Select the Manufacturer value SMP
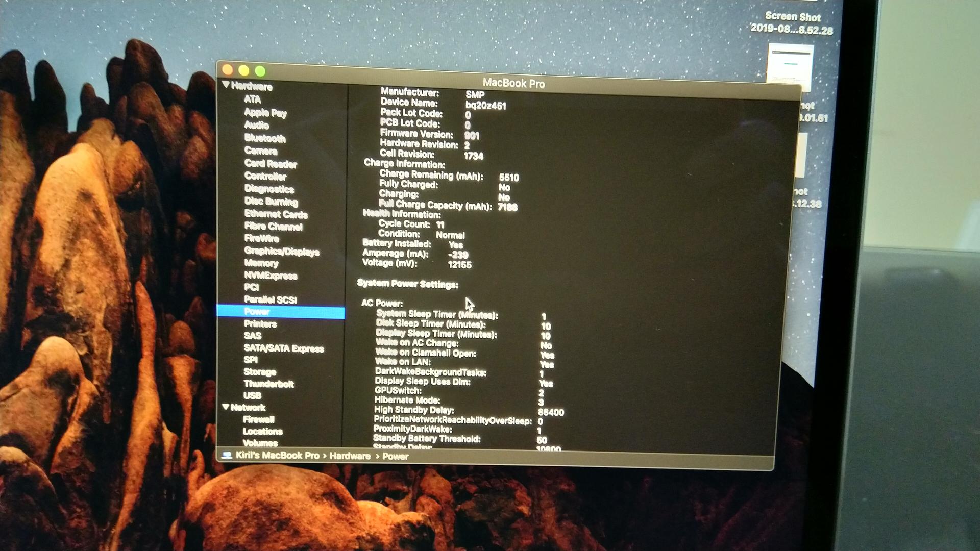Image resolution: width=980 pixels, height=551 pixels. pos(475,94)
